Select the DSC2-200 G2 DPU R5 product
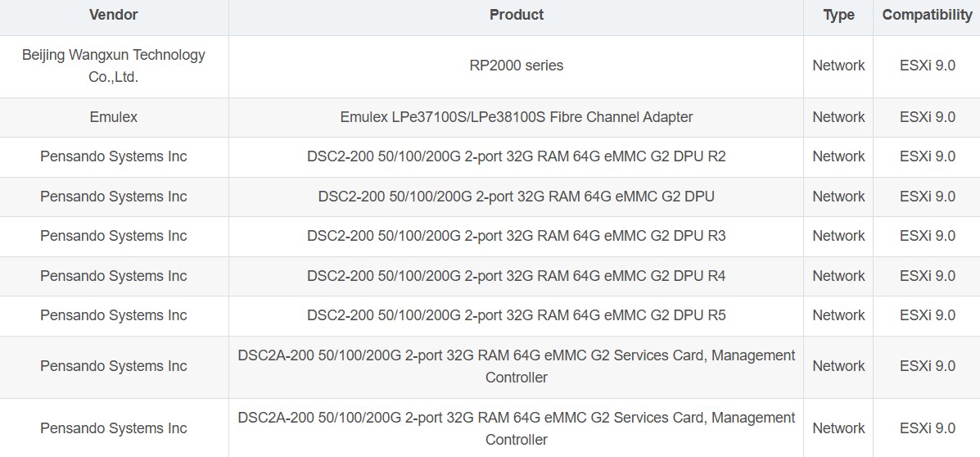 pyautogui.click(x=517, y=315)
